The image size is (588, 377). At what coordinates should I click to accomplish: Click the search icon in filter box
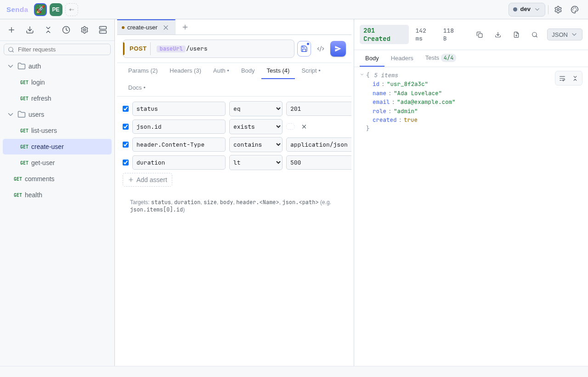[x=11, y=50]
